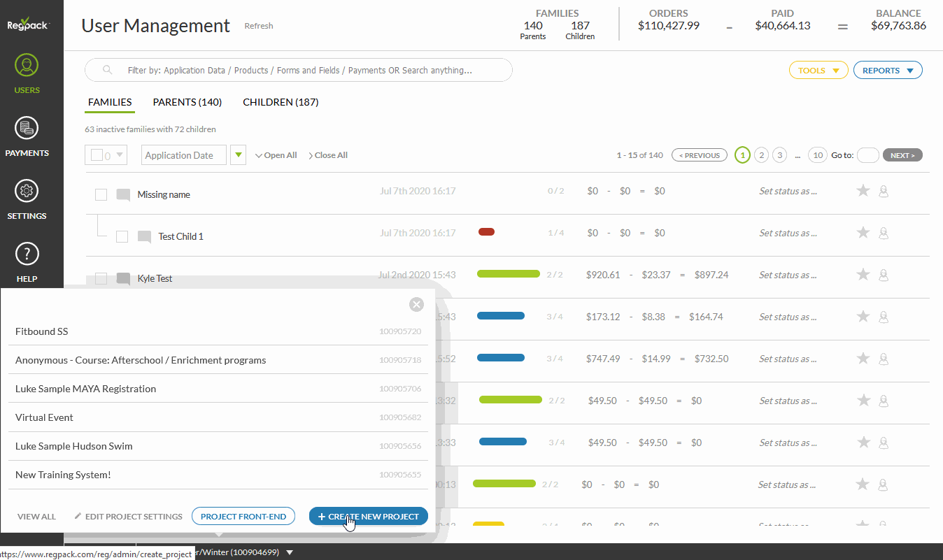943x560 pixels.
Task: Switch to the Parents (140) tab
Action: pyautogui.click(x=187, y=102)
